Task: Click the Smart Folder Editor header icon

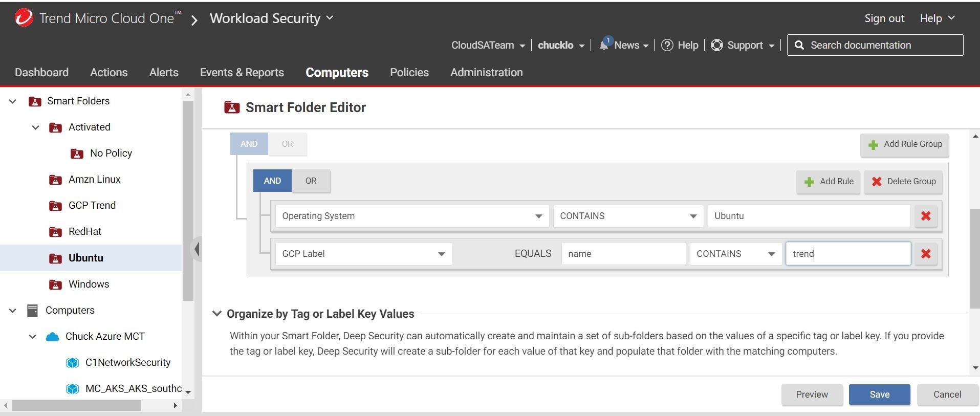Action: 232,107
